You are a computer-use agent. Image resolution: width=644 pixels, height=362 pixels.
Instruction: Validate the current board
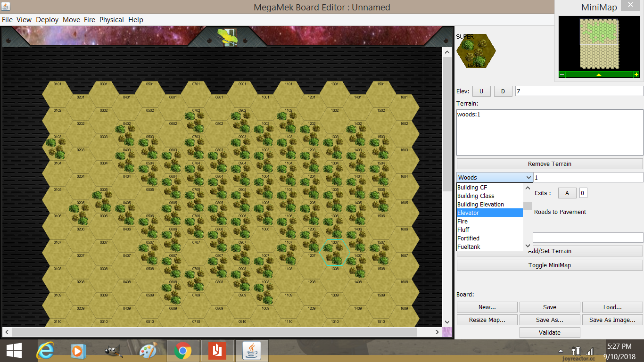549,332
